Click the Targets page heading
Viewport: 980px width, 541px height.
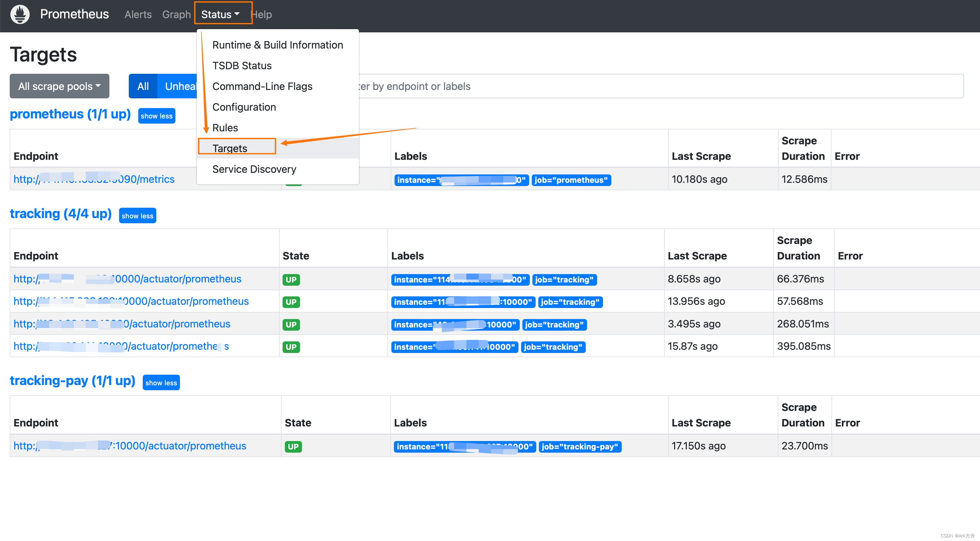(x=43, y=54)
